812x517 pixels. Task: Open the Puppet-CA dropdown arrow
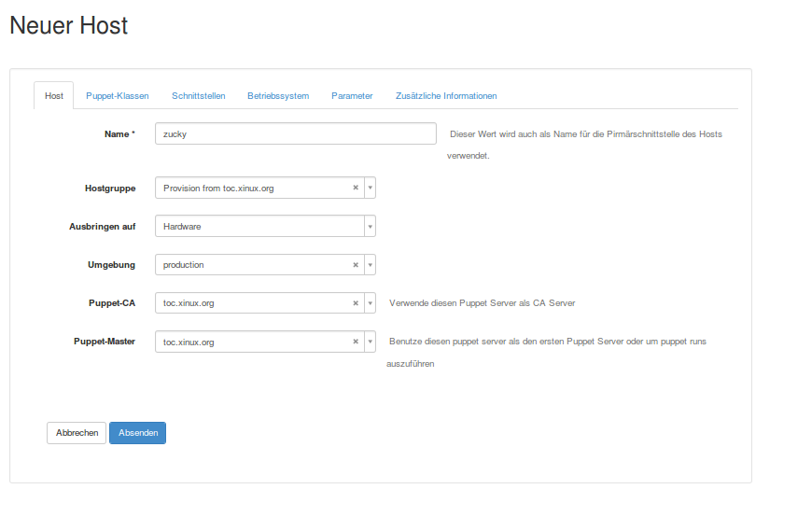point(370,303)
